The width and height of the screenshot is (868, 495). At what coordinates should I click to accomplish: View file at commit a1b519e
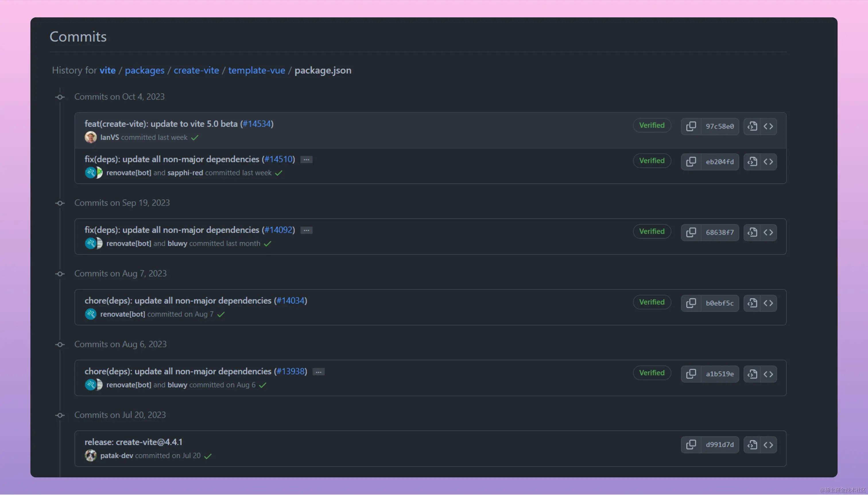pos(752,374)
